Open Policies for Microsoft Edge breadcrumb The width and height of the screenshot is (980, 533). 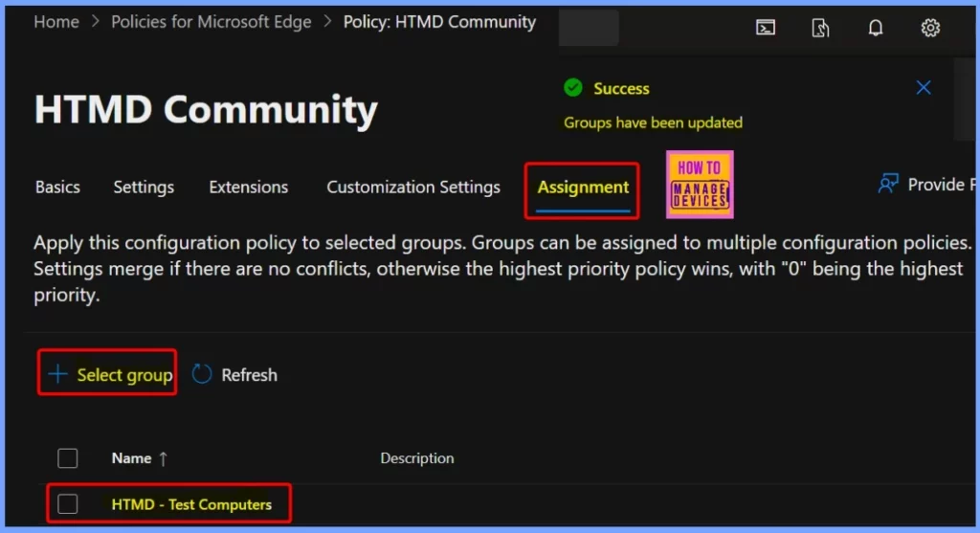[212, 22]
